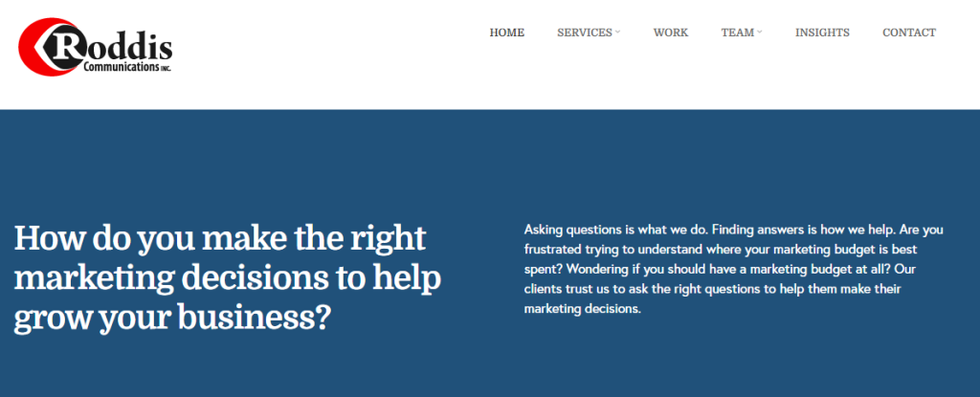Click the paragraph's last line 'marketing decisions.'
This screenshot has width=980, height=397.
tap(583, 309)
